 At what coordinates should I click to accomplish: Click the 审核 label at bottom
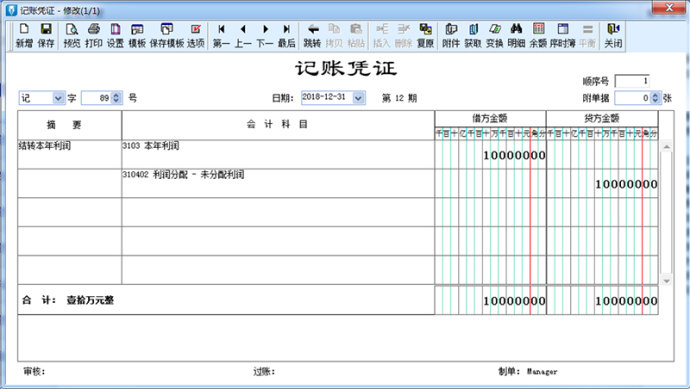click(x=34, y=371)
